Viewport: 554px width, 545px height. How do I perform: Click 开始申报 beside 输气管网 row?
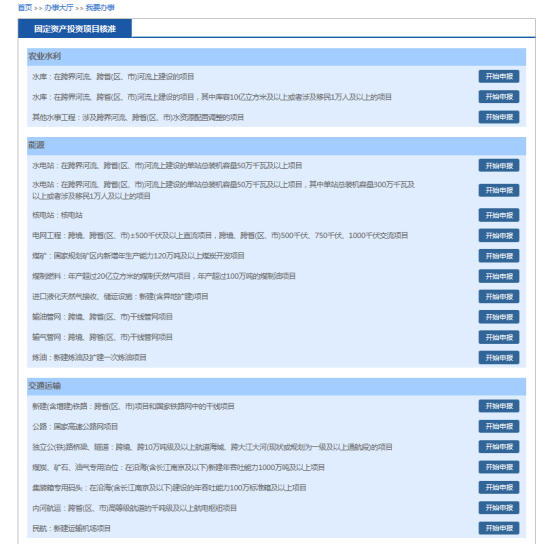coord(499,337)
